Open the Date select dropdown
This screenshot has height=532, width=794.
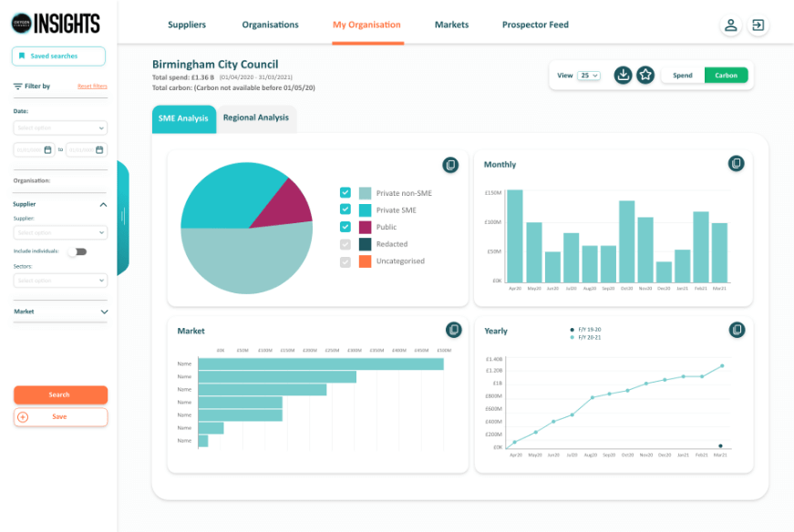tap(60, 128)
